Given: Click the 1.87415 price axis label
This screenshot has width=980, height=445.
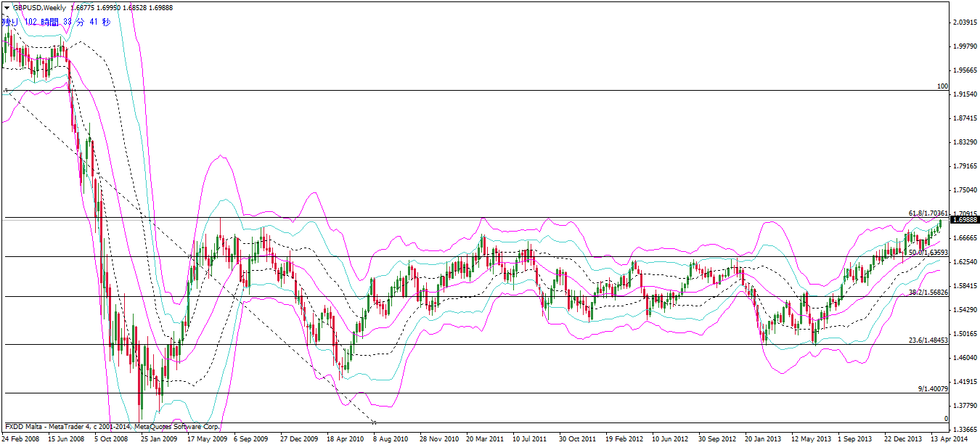Looking at the screenshot, I should click(965, 118).
